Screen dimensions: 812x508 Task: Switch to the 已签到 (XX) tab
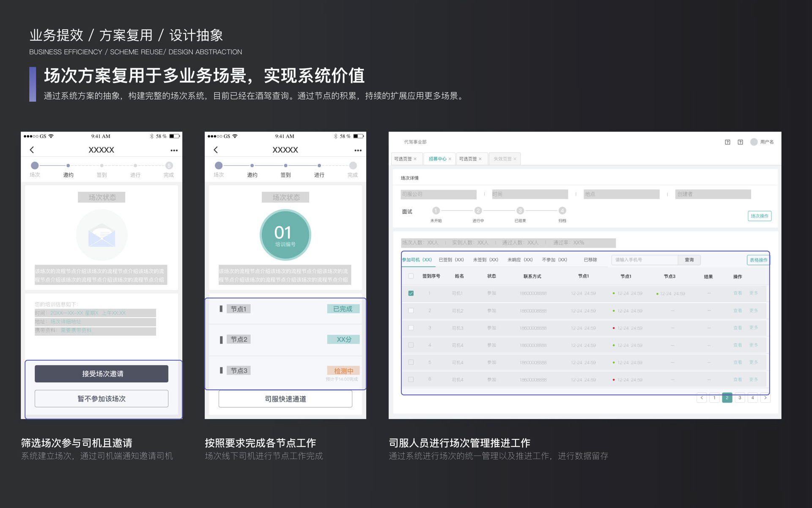pyautogui.click(x=451, y=260)
